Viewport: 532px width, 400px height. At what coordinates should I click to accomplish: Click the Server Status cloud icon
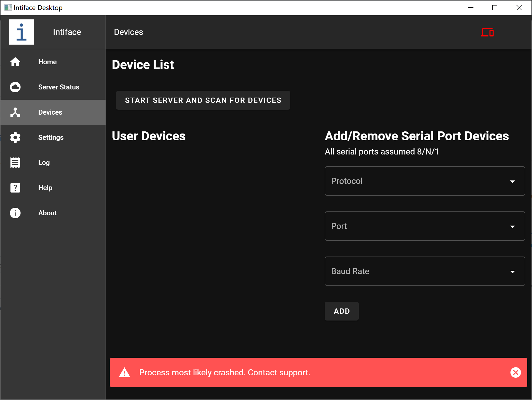pyautogui.click(x=15, y=87)
